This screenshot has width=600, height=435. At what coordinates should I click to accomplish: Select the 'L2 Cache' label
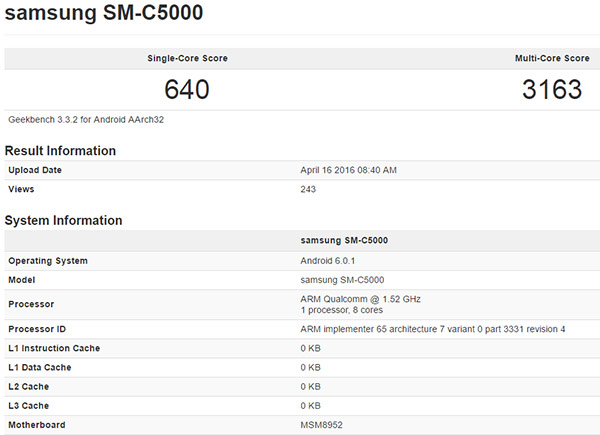29,386
